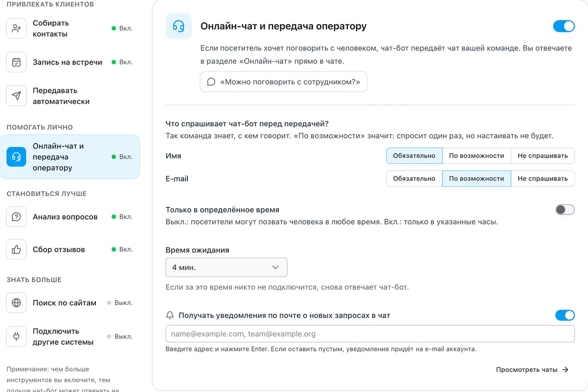The height and width of the screenshot is (392, 588).
Task: Click the arrow icon next to Просмотреть чаты
Action: click(x=565, y=370)
